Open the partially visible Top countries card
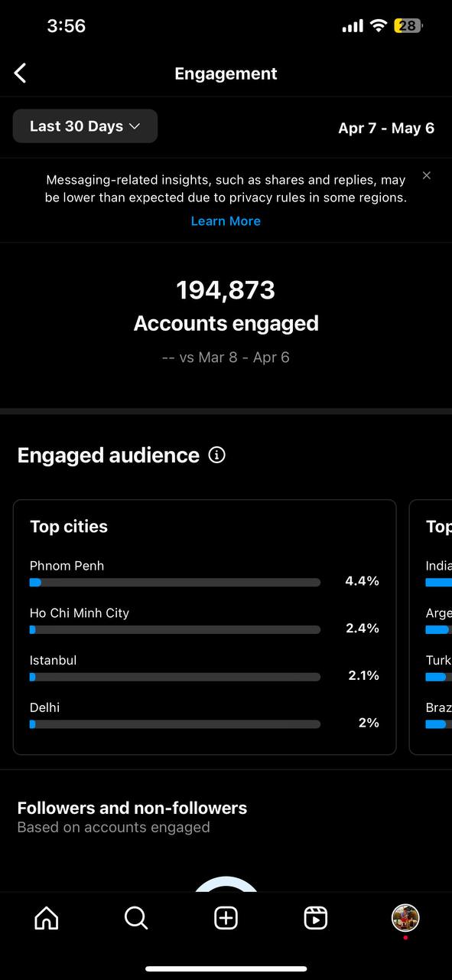This screenshot has width=452, height=980. pos(431,627)
